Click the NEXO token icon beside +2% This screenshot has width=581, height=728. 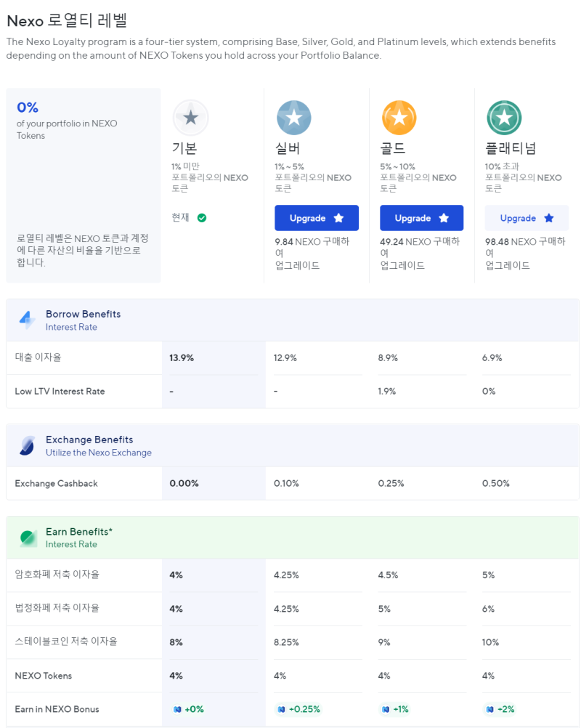click(491, 708)
